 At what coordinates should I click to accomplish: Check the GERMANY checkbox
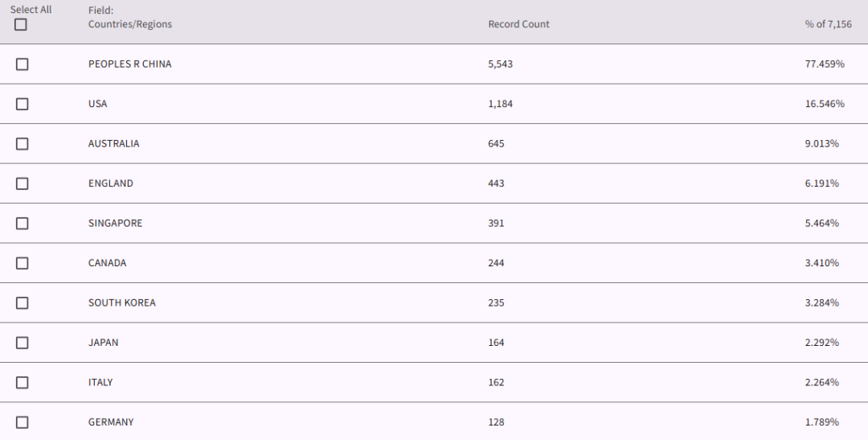click(x=23, y=422)
